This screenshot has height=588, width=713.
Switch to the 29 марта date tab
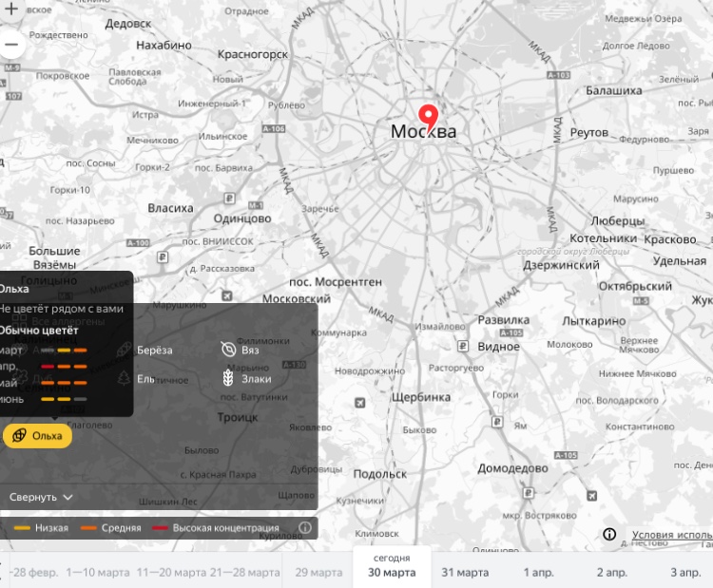[318, 572]
